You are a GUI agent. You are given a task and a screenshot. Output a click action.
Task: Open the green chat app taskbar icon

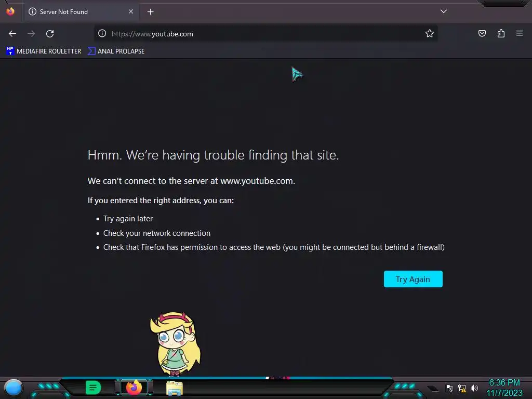94,388
